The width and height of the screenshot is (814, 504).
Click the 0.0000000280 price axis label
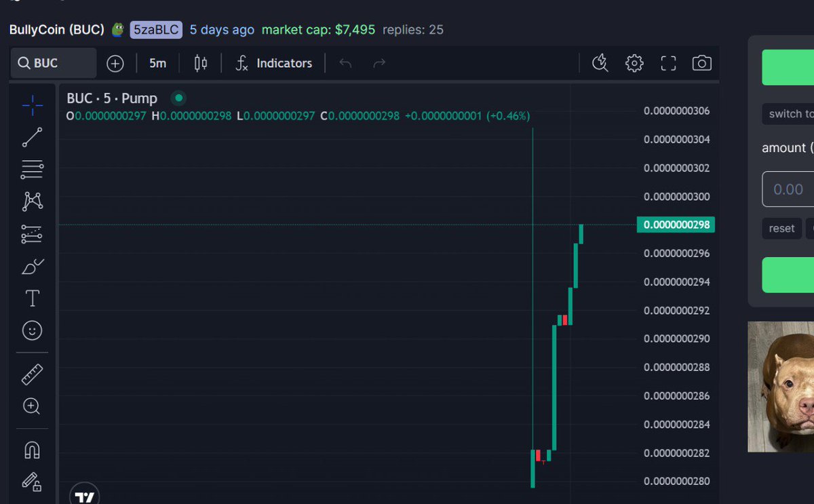pyautogui.click(x=677, y=482)
